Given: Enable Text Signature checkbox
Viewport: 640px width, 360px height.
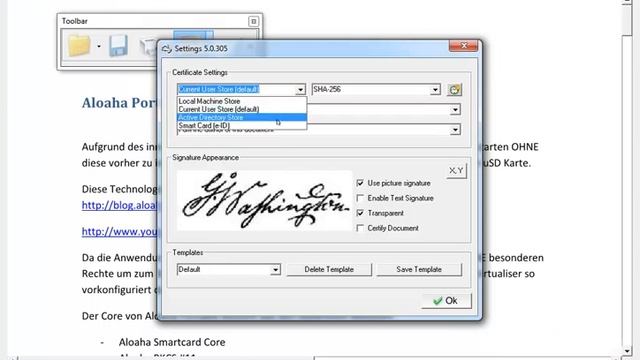Looking at the screenshot, I should (x=360, y=198).
